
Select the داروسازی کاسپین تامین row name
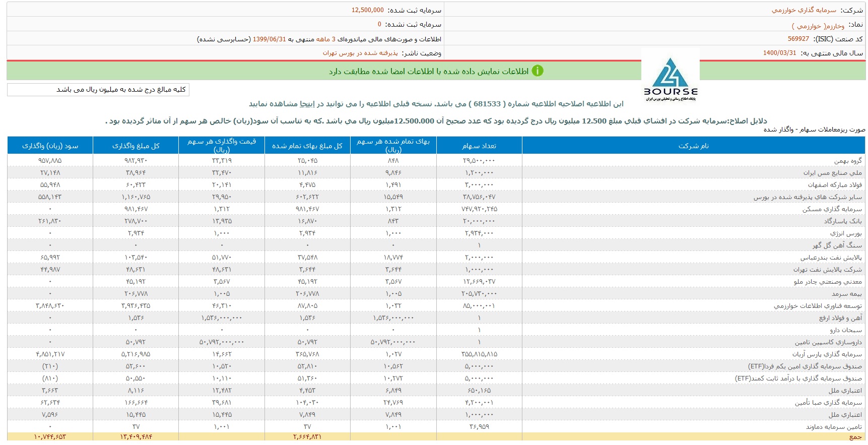click(x=829, y=342)
